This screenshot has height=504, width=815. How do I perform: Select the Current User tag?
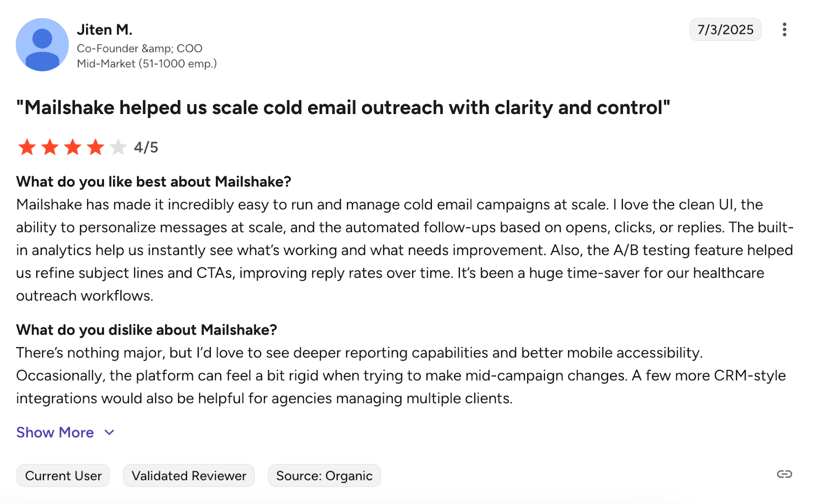[63, 475]
